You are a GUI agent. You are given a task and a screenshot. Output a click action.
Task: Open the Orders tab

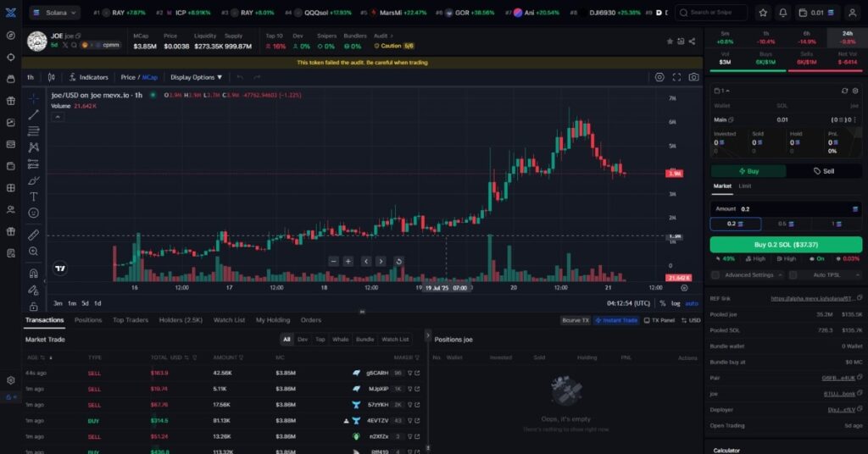(310, 320)
